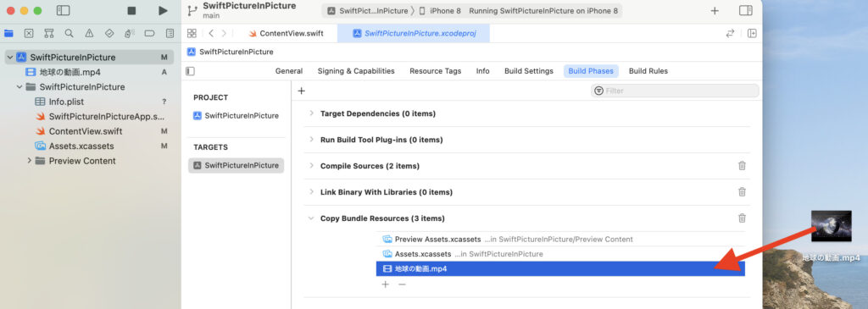This screenshot has height=309, width=868.
Task: Switch to Build Rules tab
Action: coord(648,71)
